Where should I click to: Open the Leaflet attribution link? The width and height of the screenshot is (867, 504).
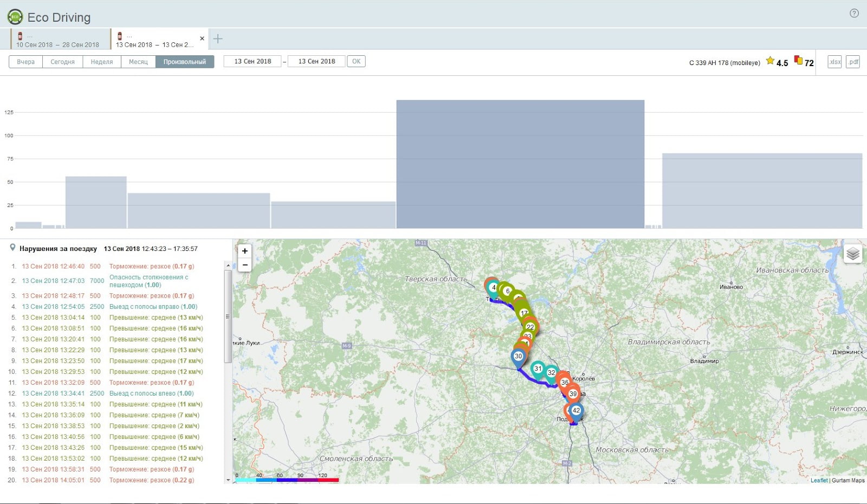(819, 480)
